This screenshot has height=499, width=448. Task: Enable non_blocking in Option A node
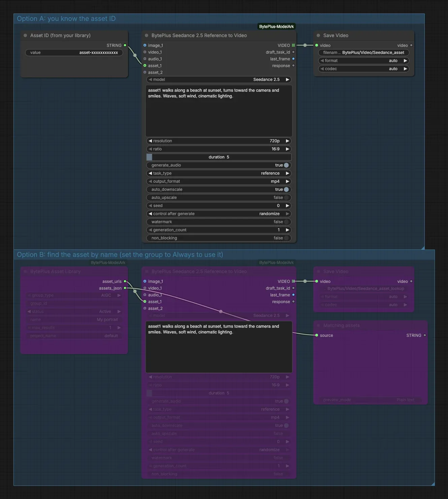[x=219, y=238]
